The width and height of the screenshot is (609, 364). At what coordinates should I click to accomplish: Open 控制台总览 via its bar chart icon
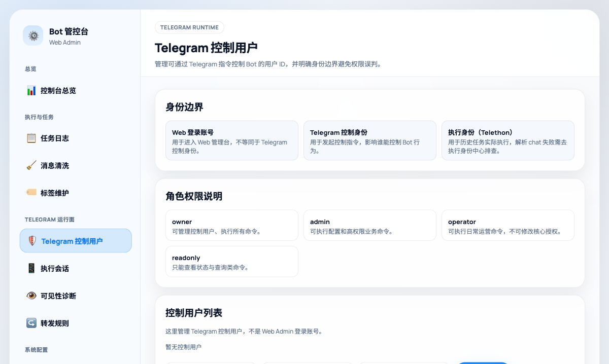(x=31, y=90)
